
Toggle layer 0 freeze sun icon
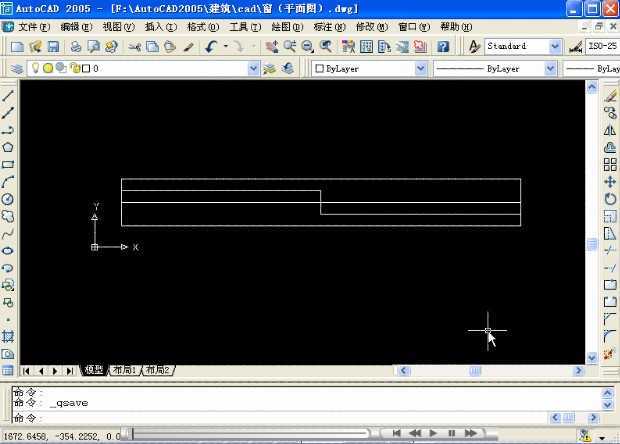[48, 68]
